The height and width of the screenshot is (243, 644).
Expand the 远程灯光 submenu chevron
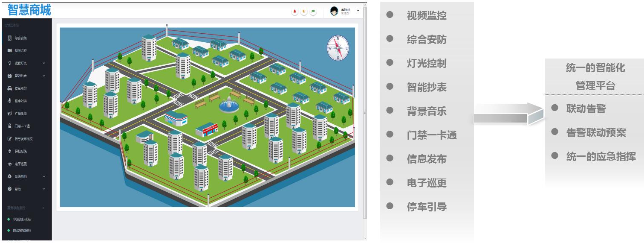point(44,63)
